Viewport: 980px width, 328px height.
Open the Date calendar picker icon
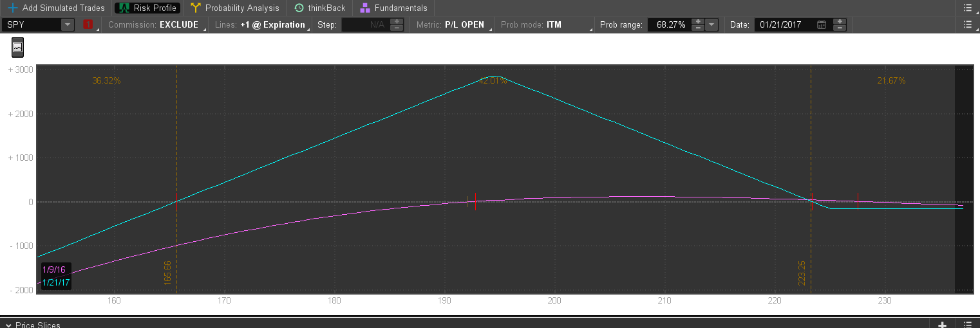click(822, 24)
